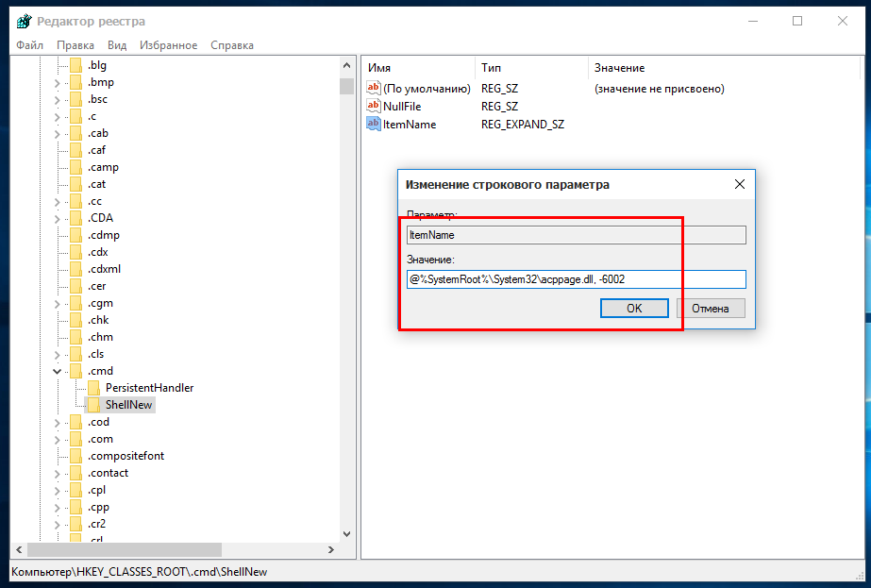Expand the .cc key
Viewport: 871px width, 588px height.
tap(57, 202)
